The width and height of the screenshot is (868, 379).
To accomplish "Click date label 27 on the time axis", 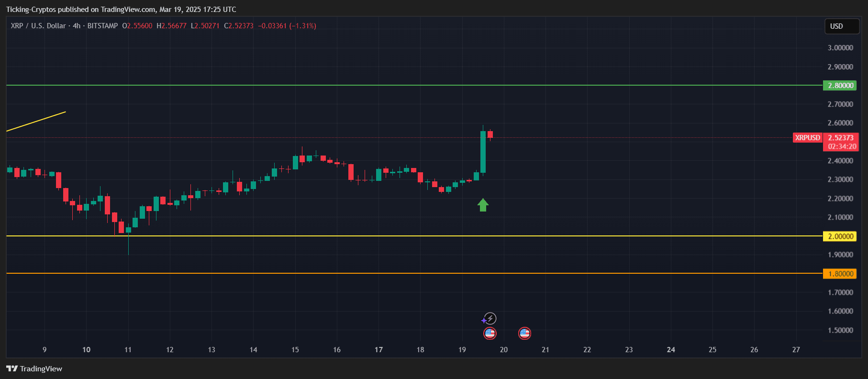I will click(x=796, y=350).
